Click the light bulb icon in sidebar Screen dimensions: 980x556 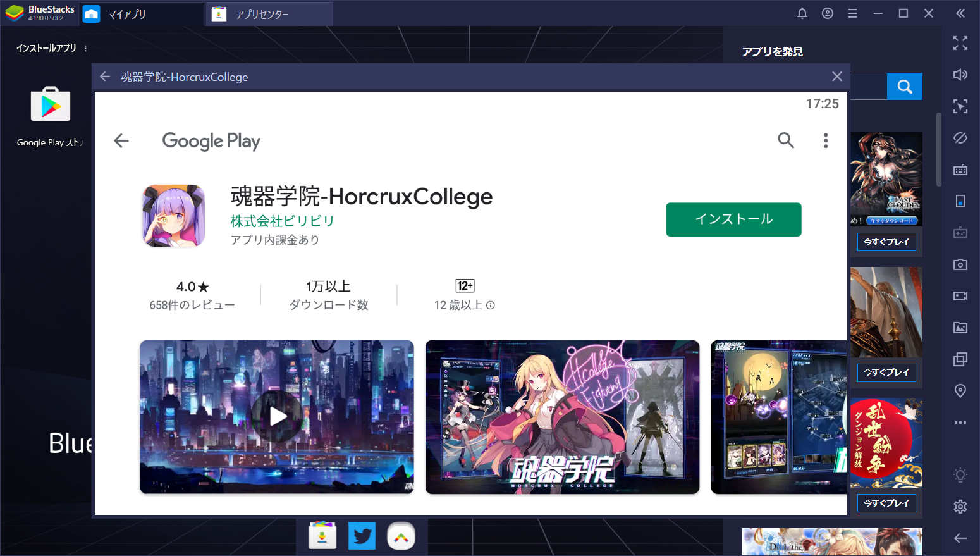pyautogui.click(x=960, y=475)
